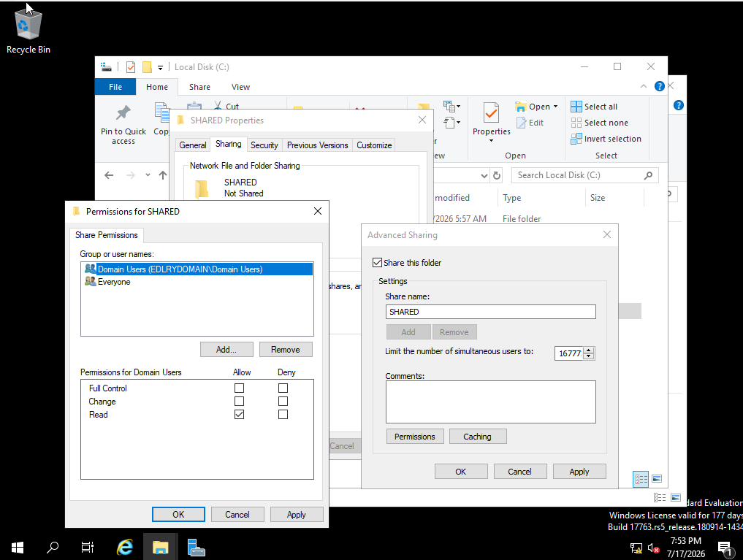
Task: Check Deny for Full Control
Action: coord(283,388)
